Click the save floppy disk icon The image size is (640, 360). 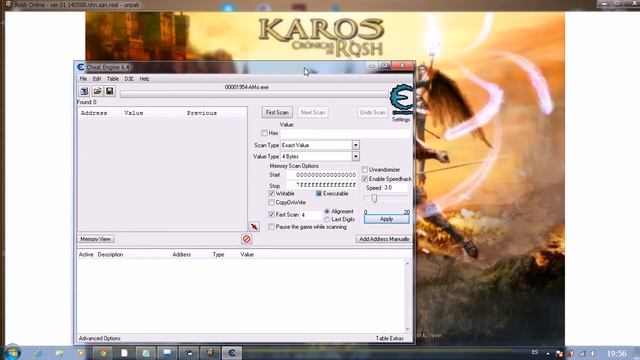click(109, 91)
